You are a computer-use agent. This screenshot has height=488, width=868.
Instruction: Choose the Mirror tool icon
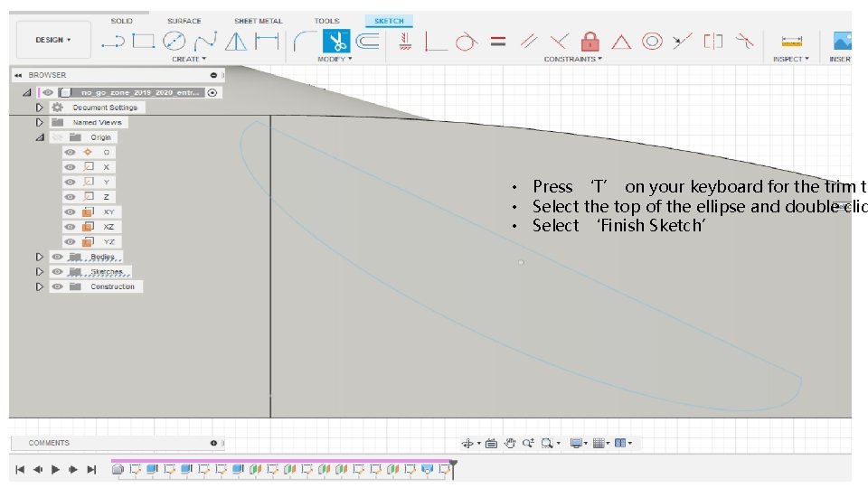tap(236, 42)
